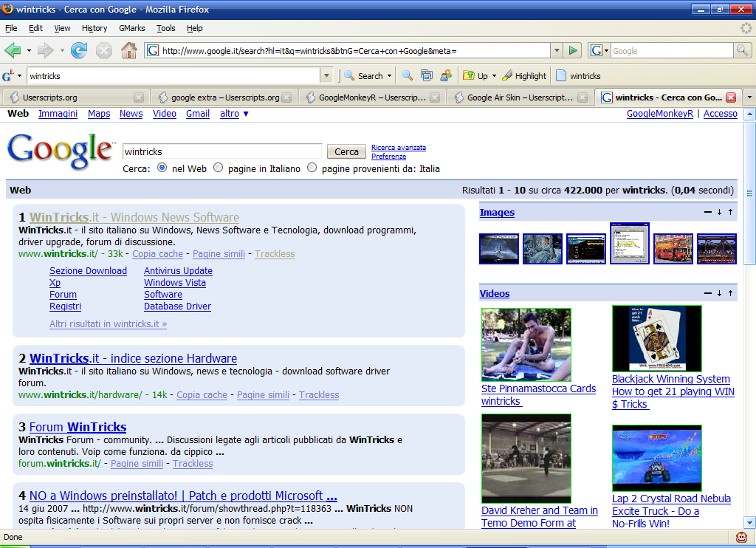756x548 pixels.
Task: Open the Immagini link in top navigation
Action: tap(58, 114)
